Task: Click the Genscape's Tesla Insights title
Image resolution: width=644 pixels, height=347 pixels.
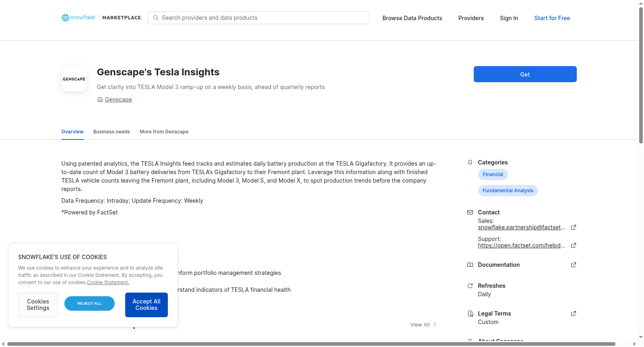Action: tap(158, 72)
